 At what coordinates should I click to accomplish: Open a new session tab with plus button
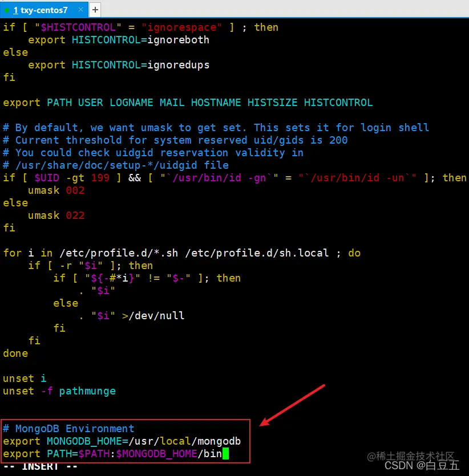click(95, 10)
